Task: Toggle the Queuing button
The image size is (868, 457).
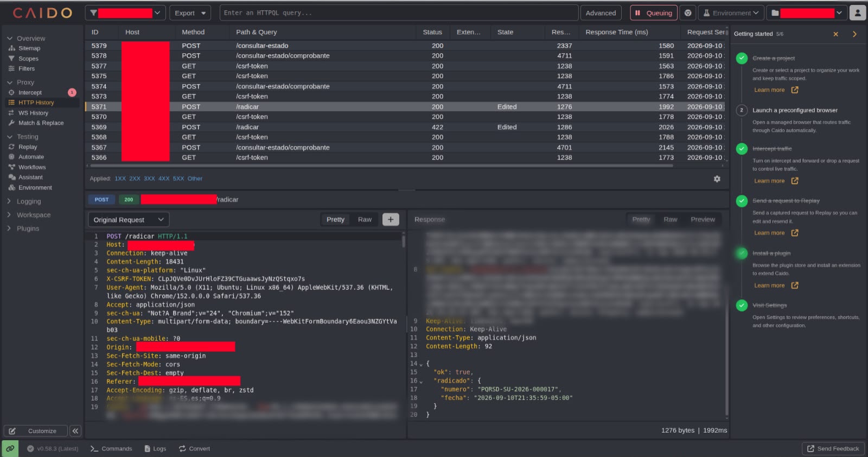Action: 654,13
